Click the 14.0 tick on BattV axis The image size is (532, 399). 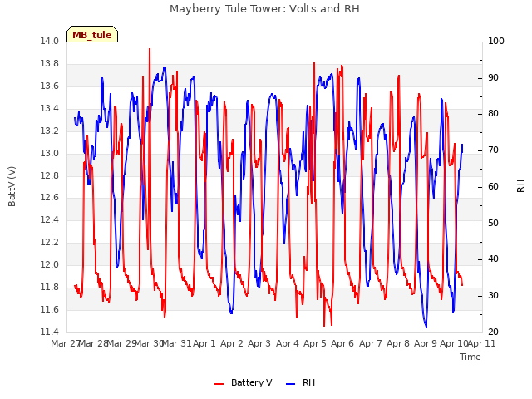49,41
